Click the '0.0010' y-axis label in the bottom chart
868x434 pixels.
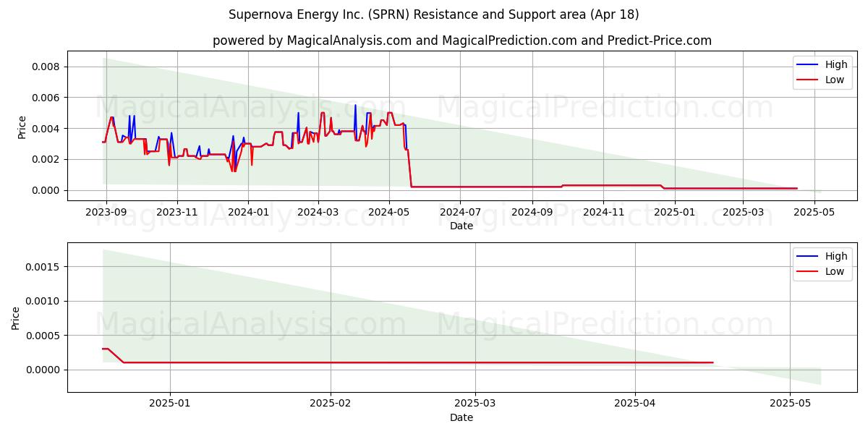pyautogui.click(x=44, y=301)
